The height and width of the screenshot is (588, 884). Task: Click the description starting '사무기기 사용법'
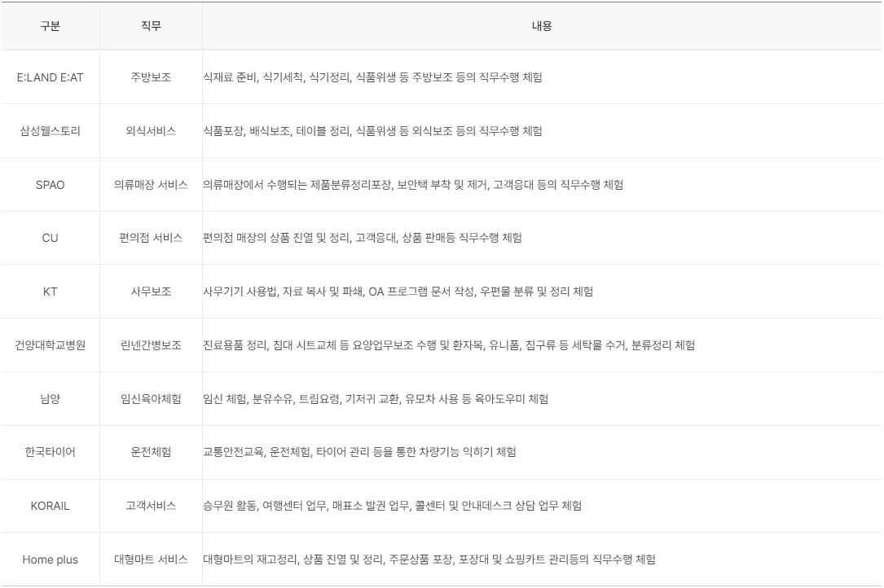[x=398, y=292]
